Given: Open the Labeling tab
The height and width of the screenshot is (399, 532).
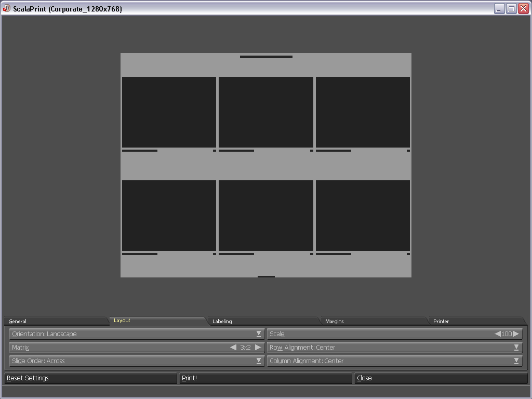Looking at the screenshot, I should 222,322.
